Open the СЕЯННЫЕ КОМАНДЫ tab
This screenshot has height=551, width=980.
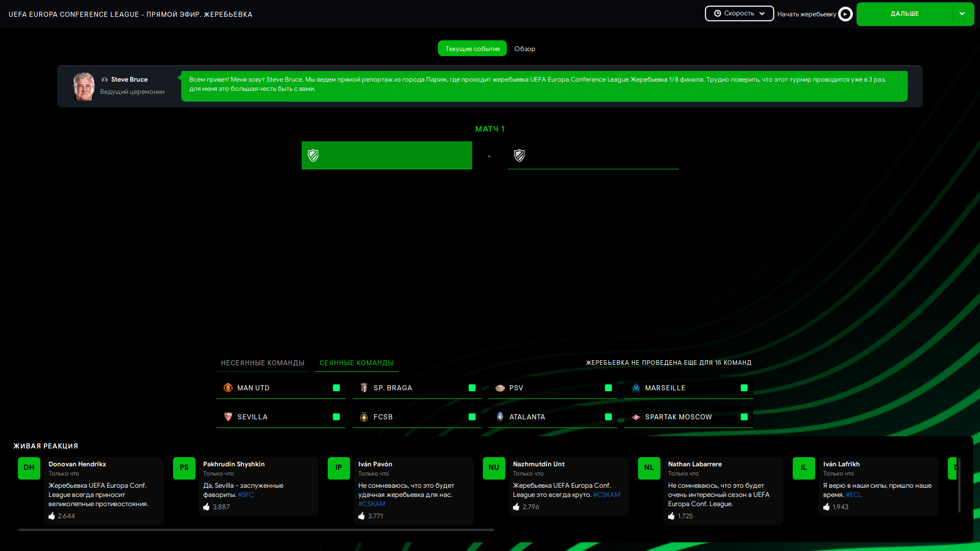tap(356, 363)
